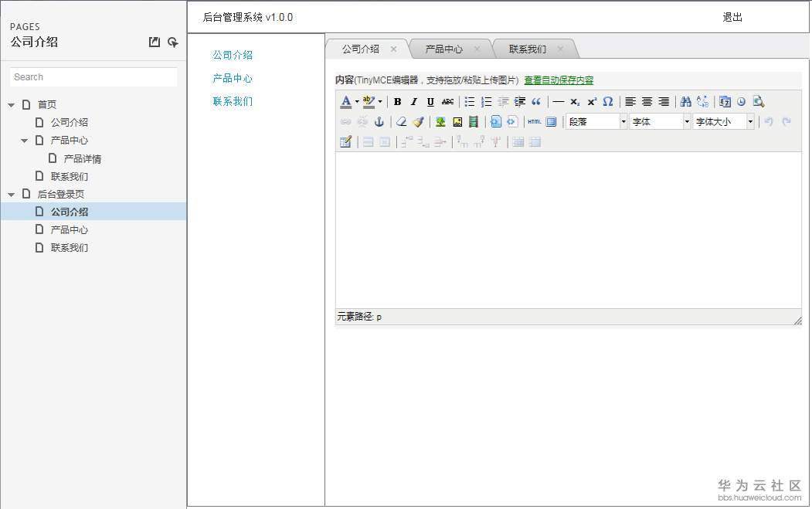The height and width of the screenshot is (509, 812).
Task: Collapse the 首页 tree node arrow
Action: [12, 105]
